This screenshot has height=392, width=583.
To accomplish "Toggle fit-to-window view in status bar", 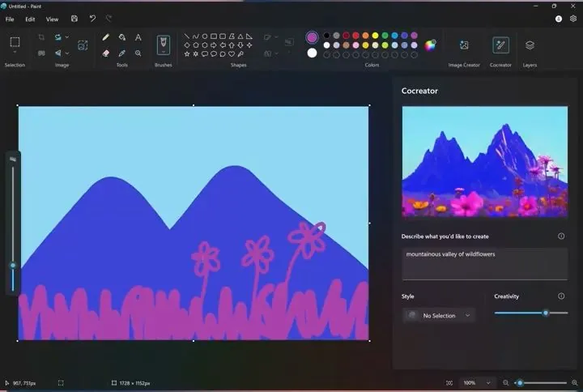I will tap(449, 382).
